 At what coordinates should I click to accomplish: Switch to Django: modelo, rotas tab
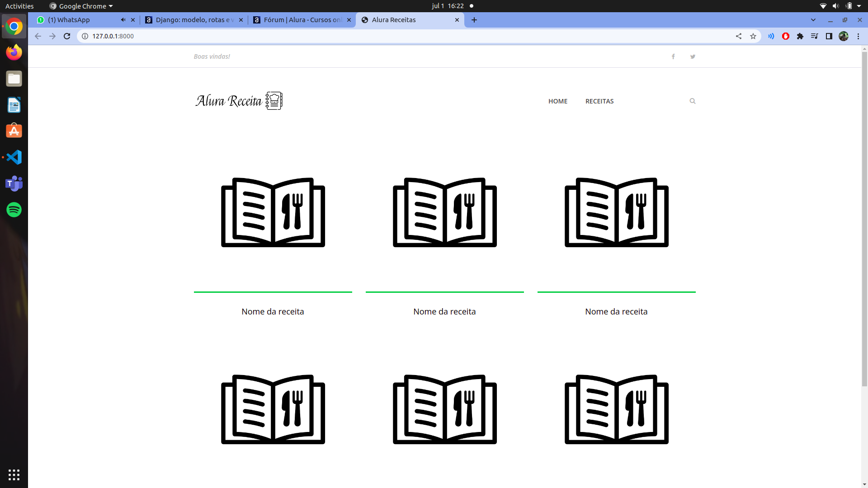[195, 20]
